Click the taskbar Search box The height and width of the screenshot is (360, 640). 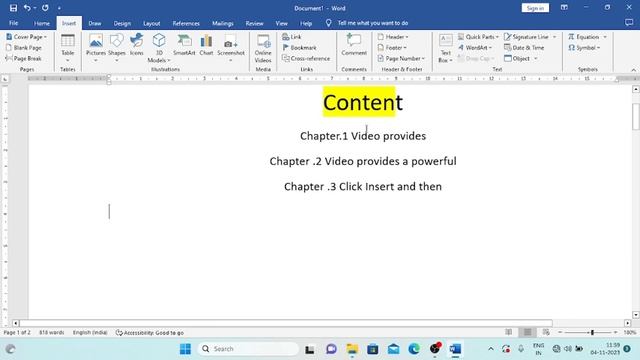tap(249, 349)
